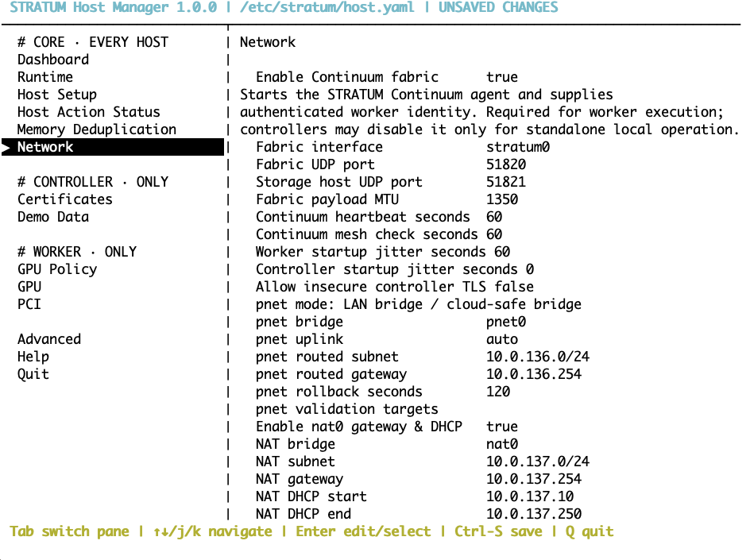Click the Tab switch pane hint
Viewport: 750px width, 560px height.
tap(69, 531)
